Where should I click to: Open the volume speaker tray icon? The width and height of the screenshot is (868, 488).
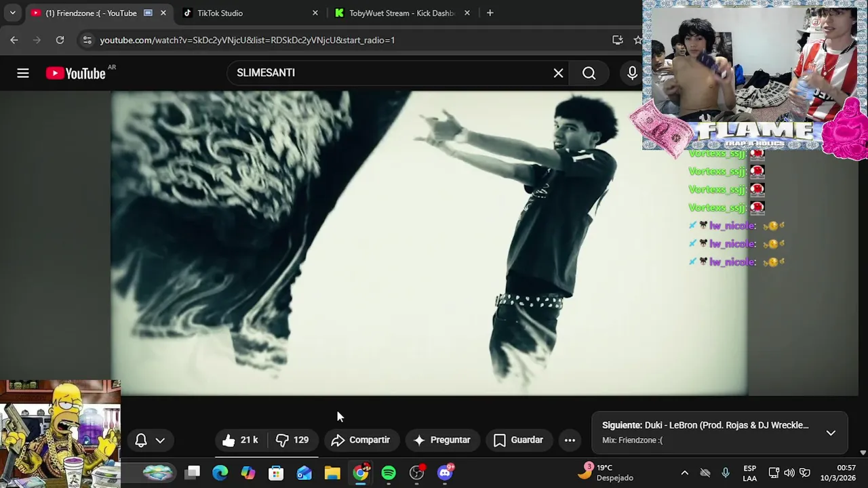pyautogui.click(x=789, y=472)
